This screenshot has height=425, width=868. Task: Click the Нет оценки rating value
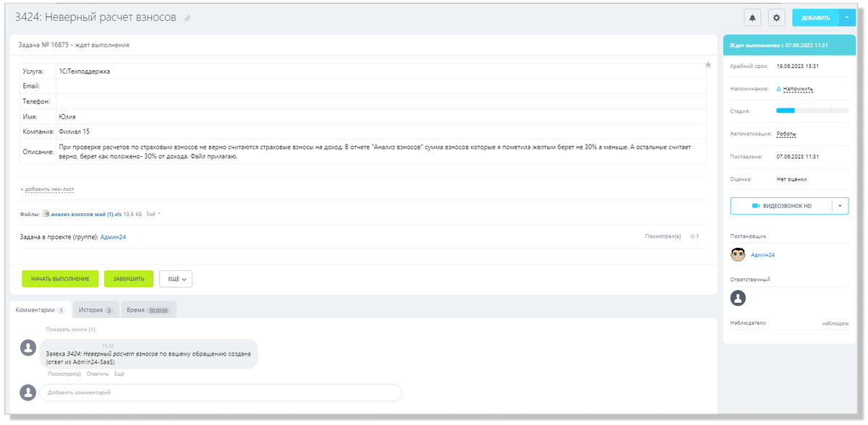(791, 179)
